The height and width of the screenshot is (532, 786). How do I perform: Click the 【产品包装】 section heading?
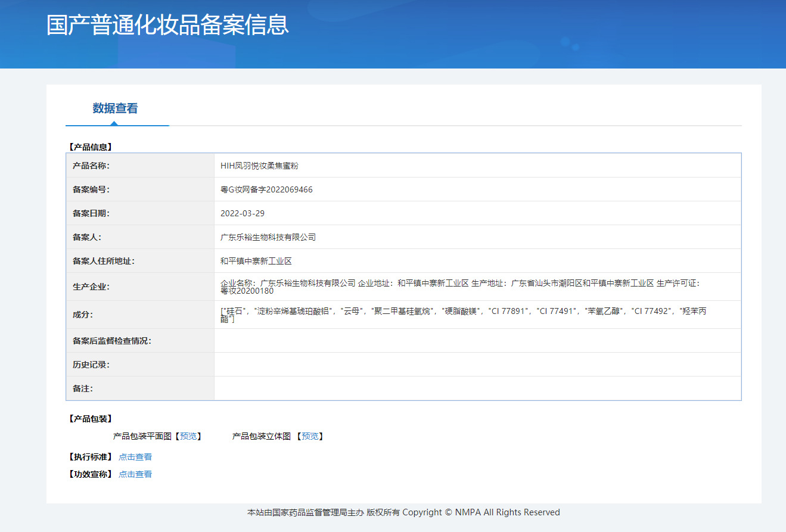tap(90, 419)
